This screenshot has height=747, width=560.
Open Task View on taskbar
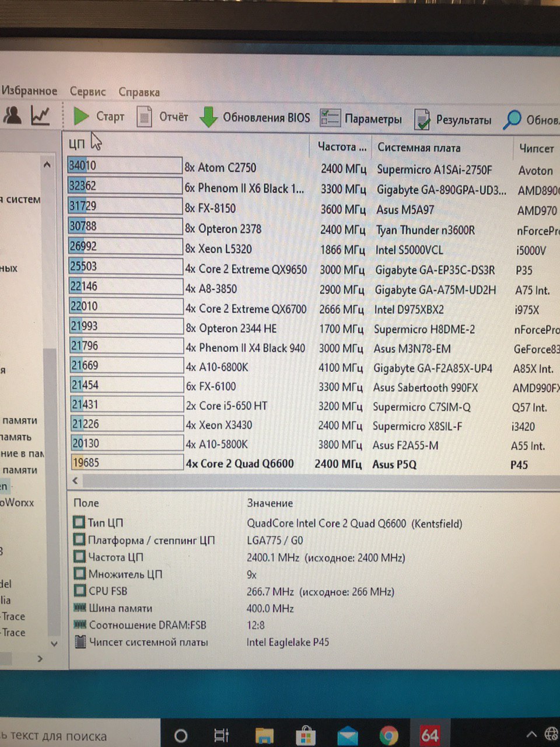tap(221, 735)
